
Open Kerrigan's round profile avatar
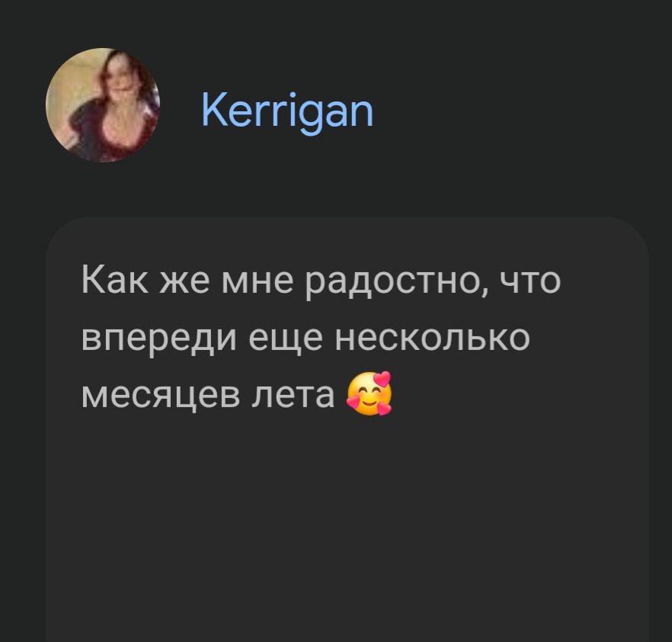coord(103,105)
